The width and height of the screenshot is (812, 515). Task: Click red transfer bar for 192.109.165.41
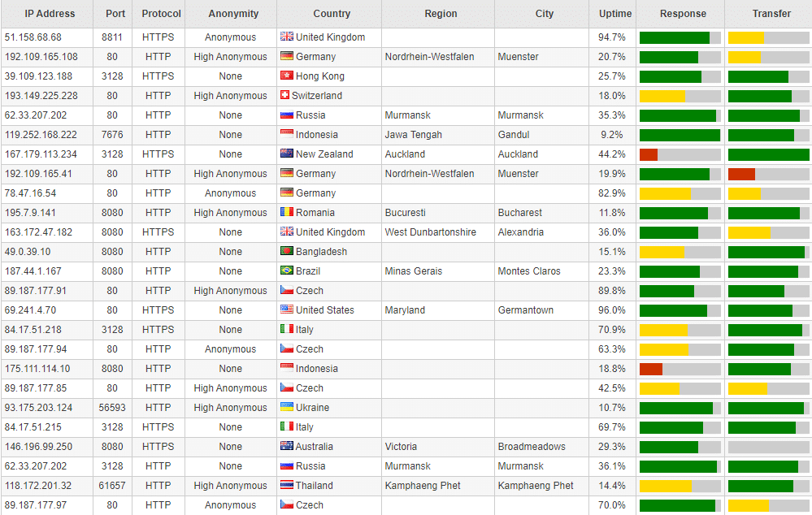741,174
